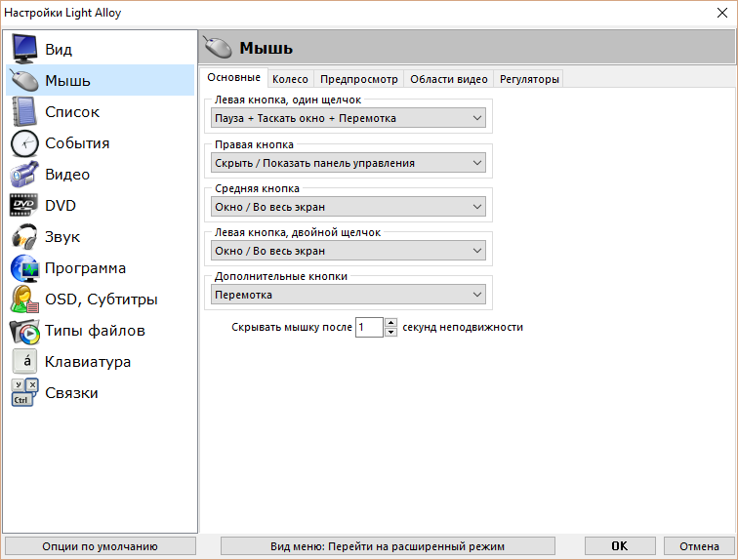This screenshot has height=560, width=738.
Task: Open the DVD logo icon
Action: pyautogui.click(x=23, y=205)
